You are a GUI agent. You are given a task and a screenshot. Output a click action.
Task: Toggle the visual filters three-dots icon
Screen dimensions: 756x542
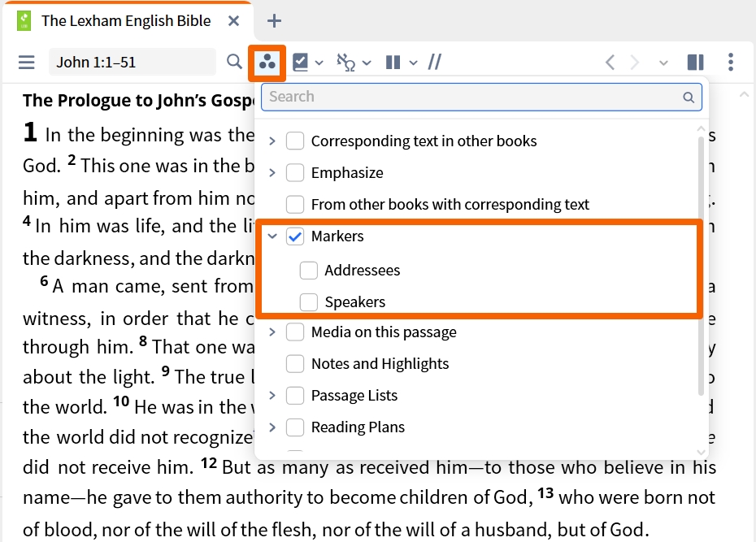tap(267, 62)
